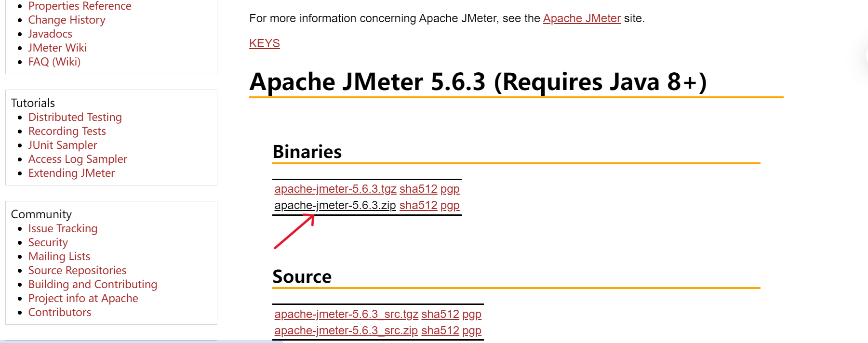Viewport: 868px width, 343px height.
Task: Open the Distributed Testing tutorial
Action: click(x=75, y=117)
